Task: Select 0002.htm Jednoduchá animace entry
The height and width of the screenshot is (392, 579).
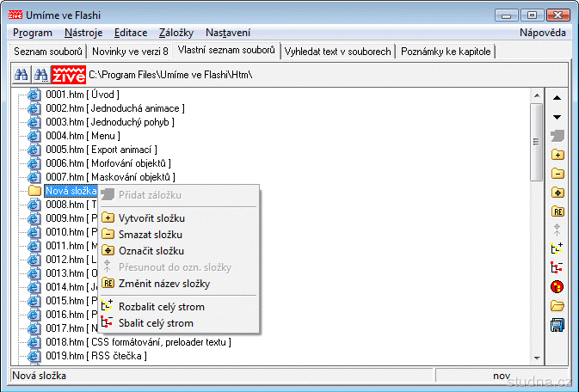Action: [x=115, y=108]
